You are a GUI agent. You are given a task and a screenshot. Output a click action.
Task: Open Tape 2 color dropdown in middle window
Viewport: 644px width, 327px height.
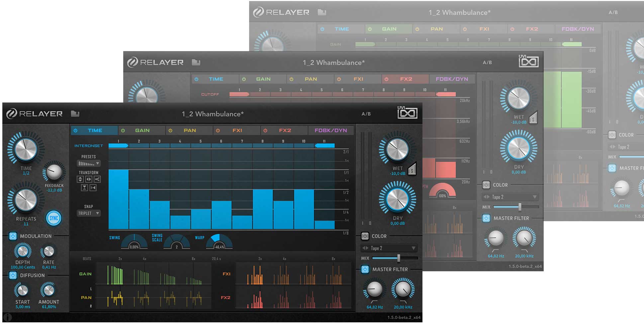pos(510,197)
